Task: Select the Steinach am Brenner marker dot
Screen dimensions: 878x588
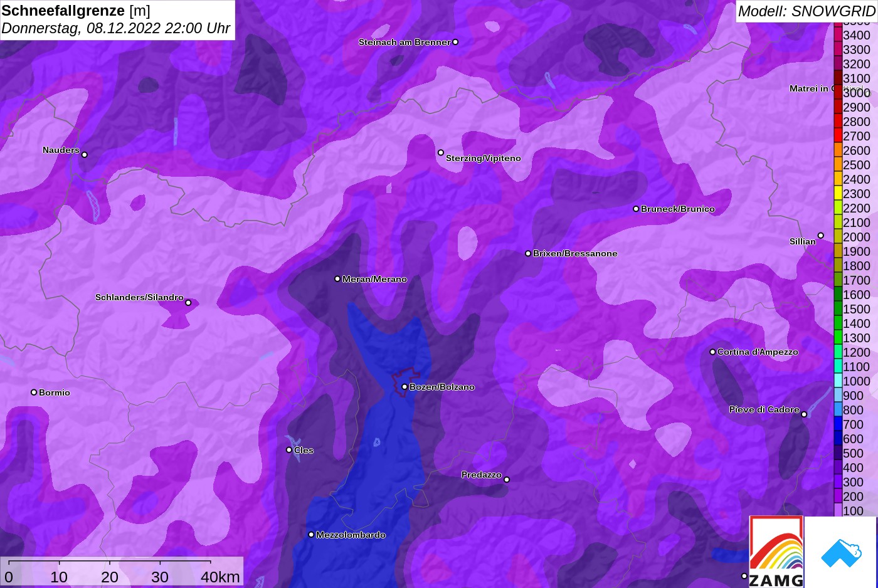Action: [455, 42]
